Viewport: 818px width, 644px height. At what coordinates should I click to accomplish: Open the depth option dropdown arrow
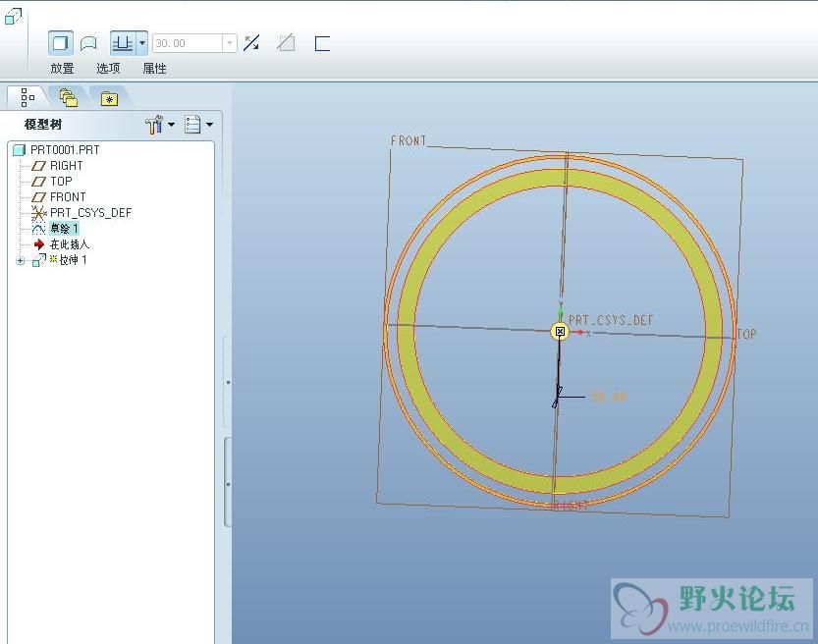pyautogui.click(x=141, y=43)
